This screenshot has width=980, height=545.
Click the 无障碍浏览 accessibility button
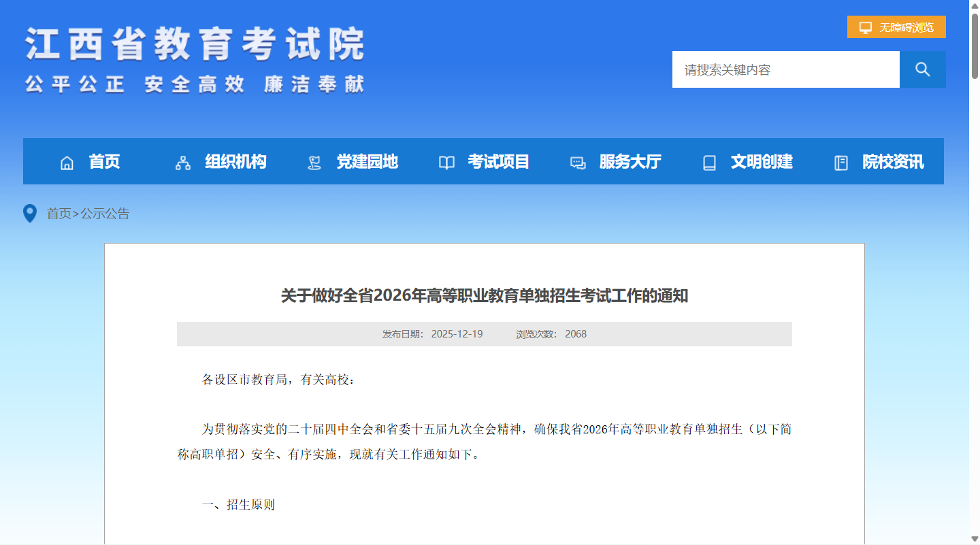pos(896,27)
